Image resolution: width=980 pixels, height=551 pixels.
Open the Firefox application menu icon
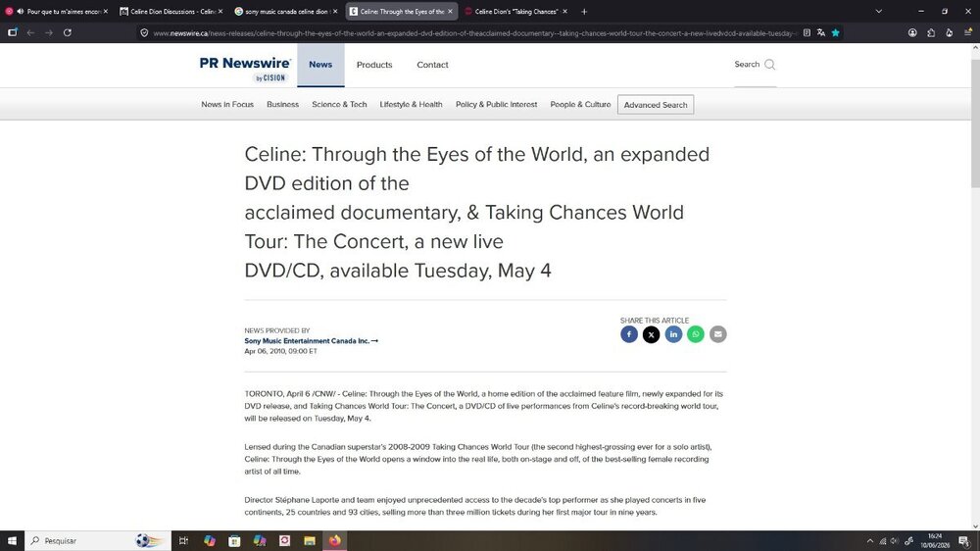pos(967,32)
